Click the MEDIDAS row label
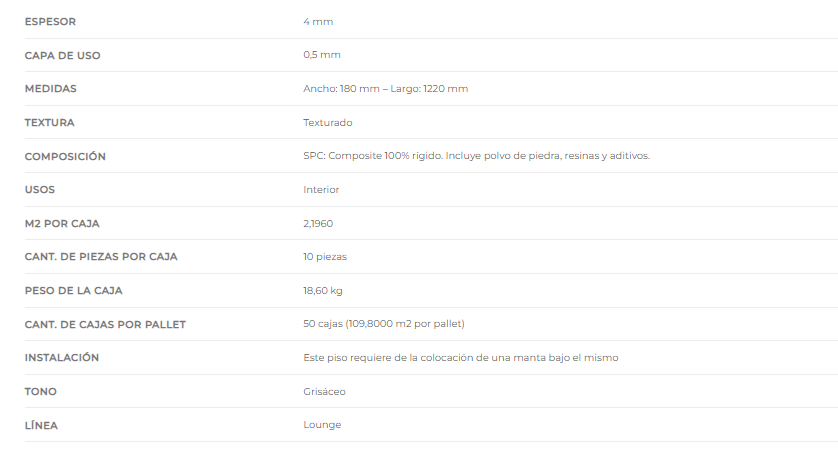 (51, 89)
